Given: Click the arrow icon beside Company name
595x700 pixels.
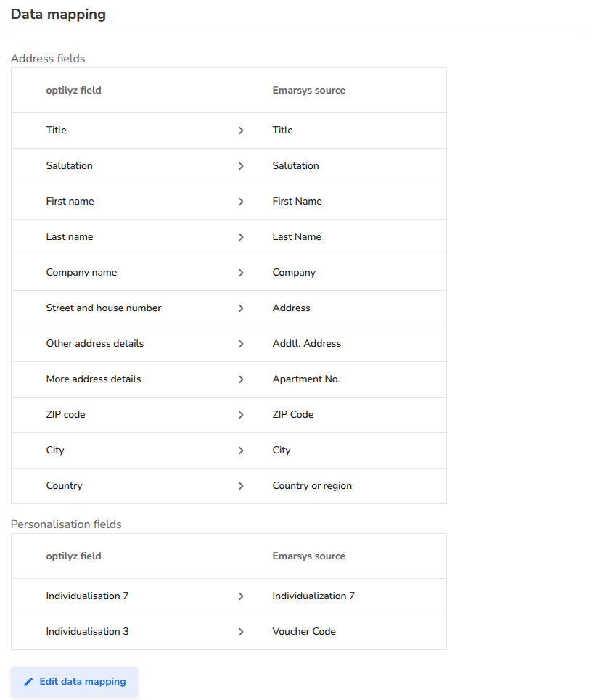Looking at the screenshot, I should pos(241,273).
